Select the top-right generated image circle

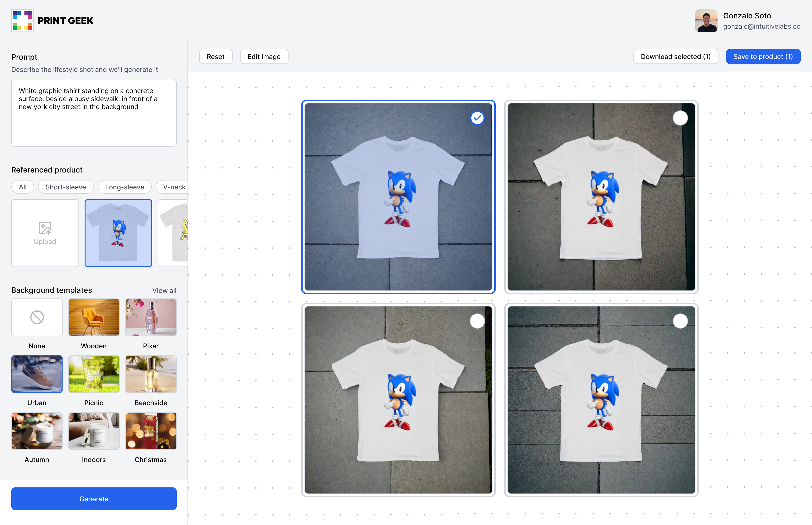click(680, 118)
